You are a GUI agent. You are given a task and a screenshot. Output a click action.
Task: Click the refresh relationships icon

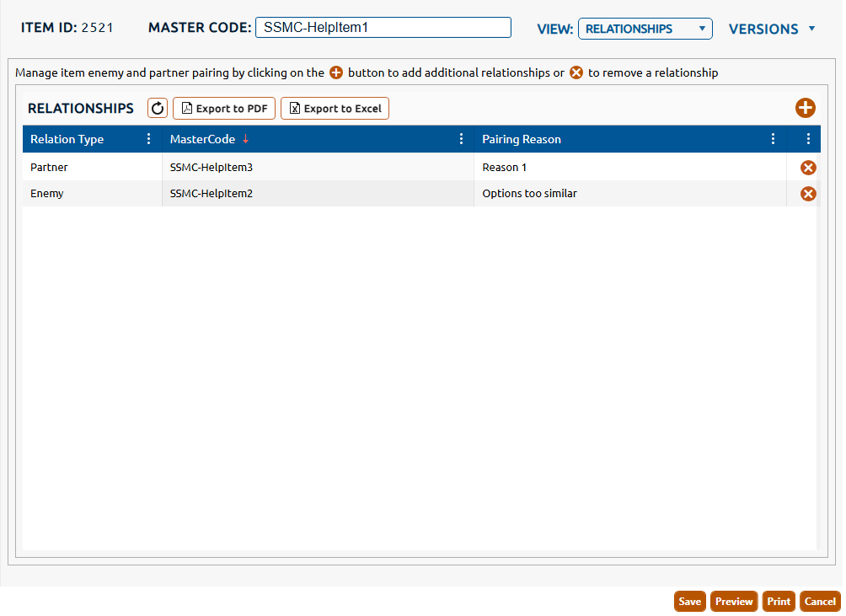click(x=158, y=108)
